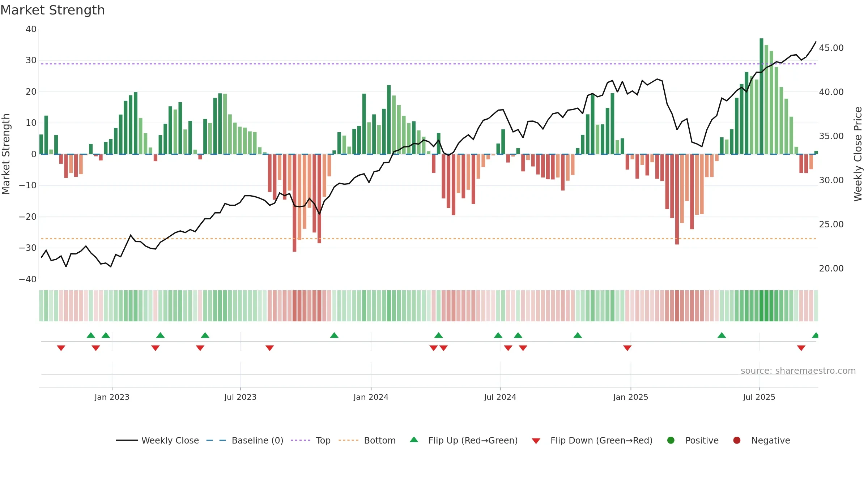Image resolution: width=868 pixels, height=488 pixels.
Task: Click the red Flip Down triangle in the legend
Action: coord(536,441)
